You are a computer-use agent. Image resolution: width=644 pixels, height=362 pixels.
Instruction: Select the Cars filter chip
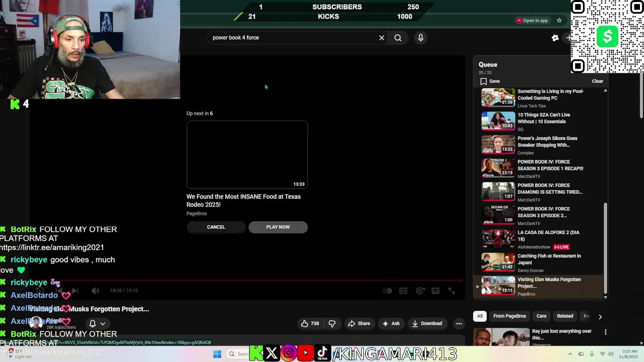click(541, 316)
